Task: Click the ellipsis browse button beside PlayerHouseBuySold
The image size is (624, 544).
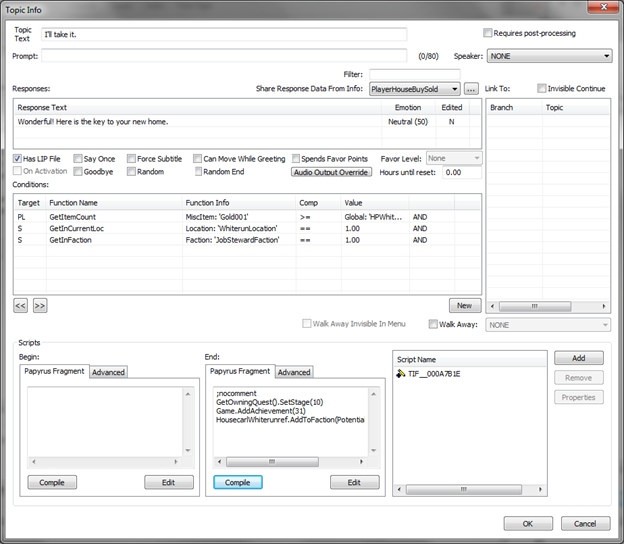Action: click(471, 90)
